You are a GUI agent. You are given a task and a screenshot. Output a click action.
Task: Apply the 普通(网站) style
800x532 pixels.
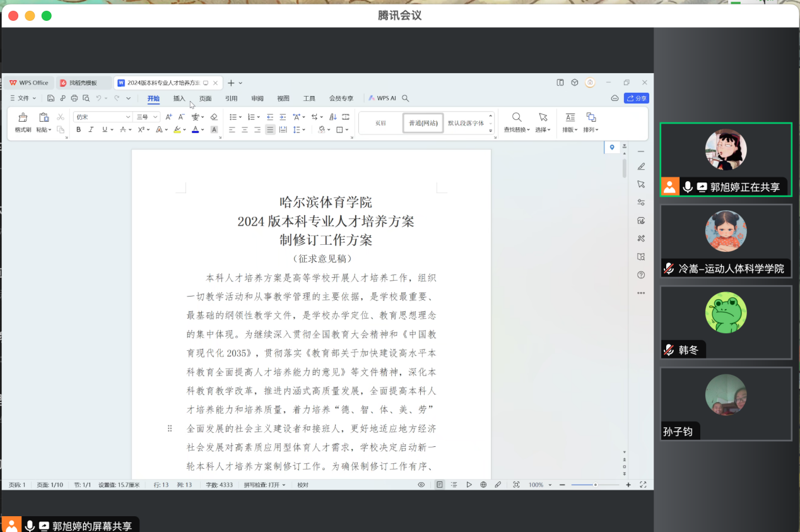point(423,123)
